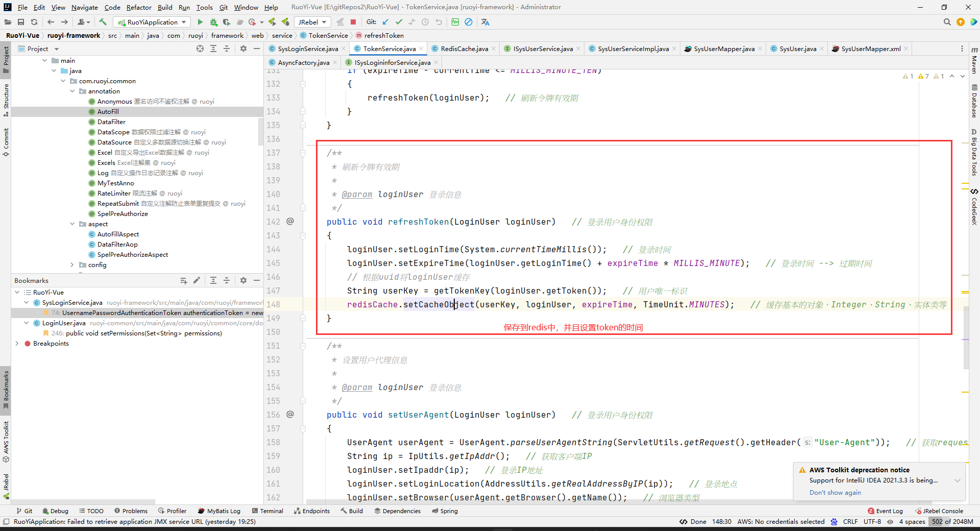Expand the config package in tree
Viewport: 980px width, 531px height.
point(72,264)
